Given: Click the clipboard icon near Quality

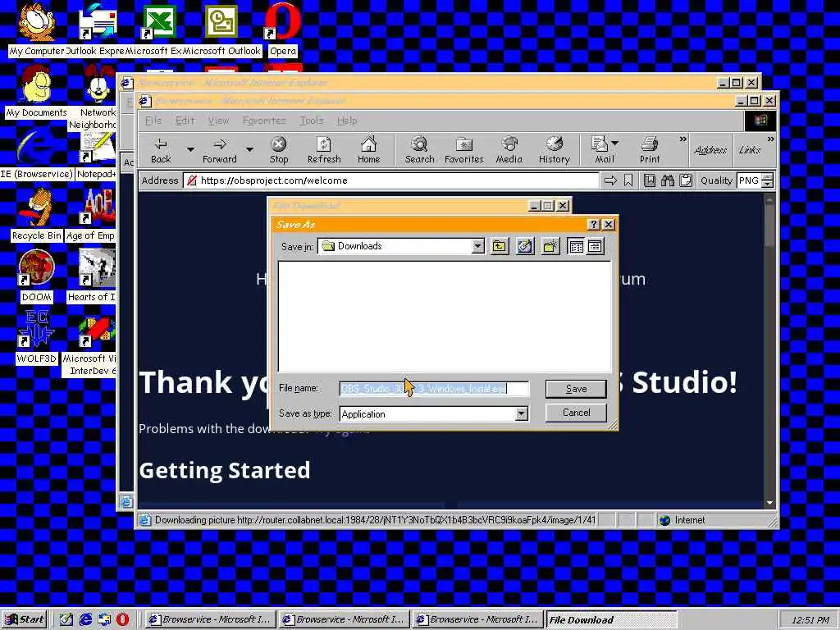Looking at the screenshot, I should pyautogui.click(x=686, y=180).
